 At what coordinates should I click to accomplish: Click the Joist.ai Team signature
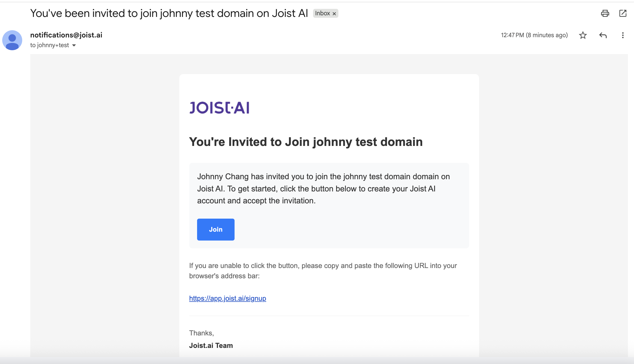click(211, 345)
